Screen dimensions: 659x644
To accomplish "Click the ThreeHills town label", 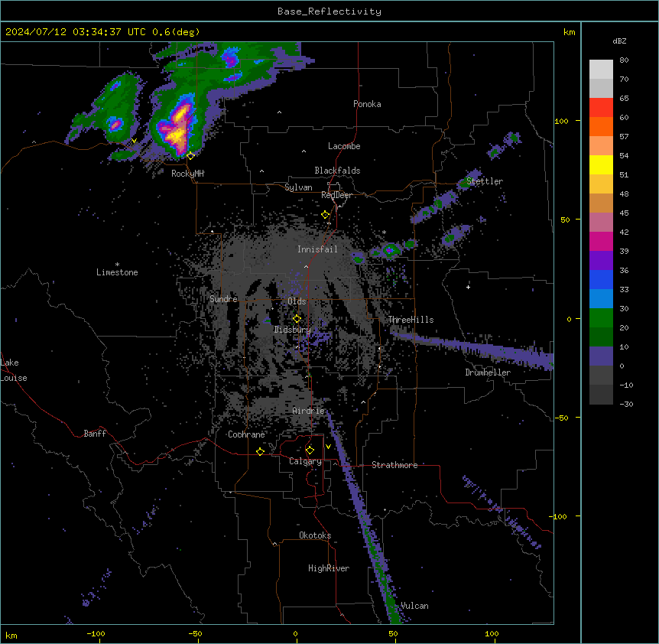I will point(411,320).
